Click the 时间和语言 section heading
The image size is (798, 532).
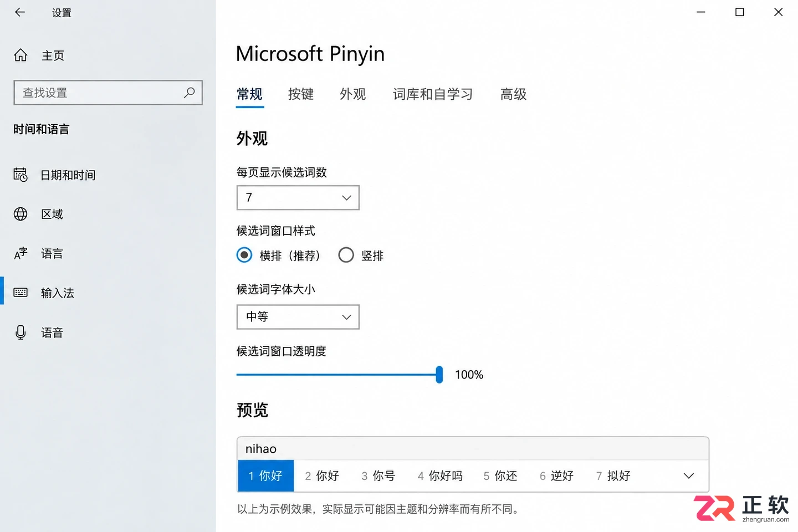point(42,129)
